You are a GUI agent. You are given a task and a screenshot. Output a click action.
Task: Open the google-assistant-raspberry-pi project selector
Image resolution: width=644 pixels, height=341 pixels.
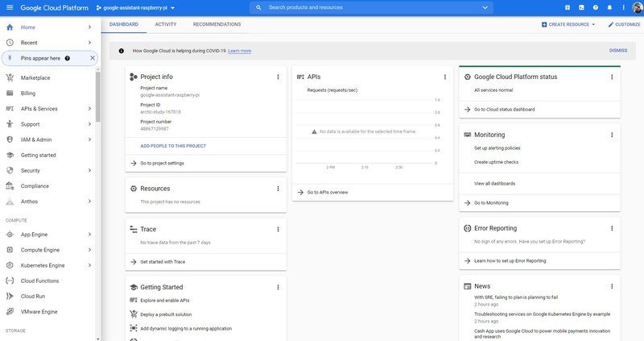pyautogui.click(x=135, y=7)
